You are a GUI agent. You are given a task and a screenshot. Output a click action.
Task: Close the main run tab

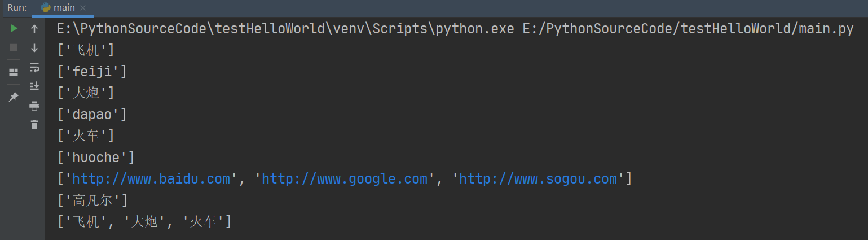coord(83,8)
